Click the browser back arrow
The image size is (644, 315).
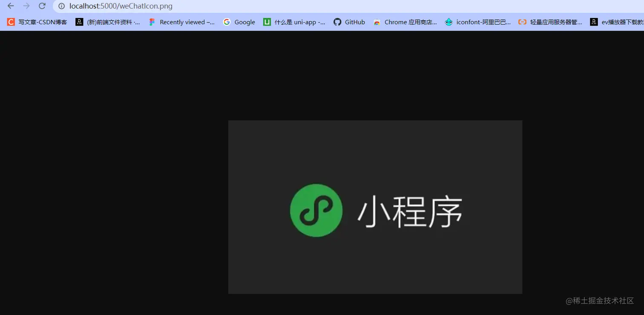(11, 6)
